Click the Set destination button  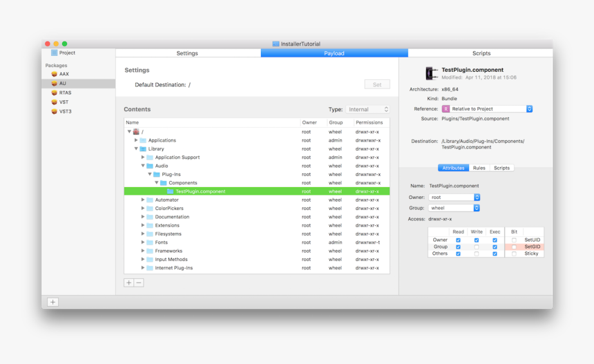point(377,84)
